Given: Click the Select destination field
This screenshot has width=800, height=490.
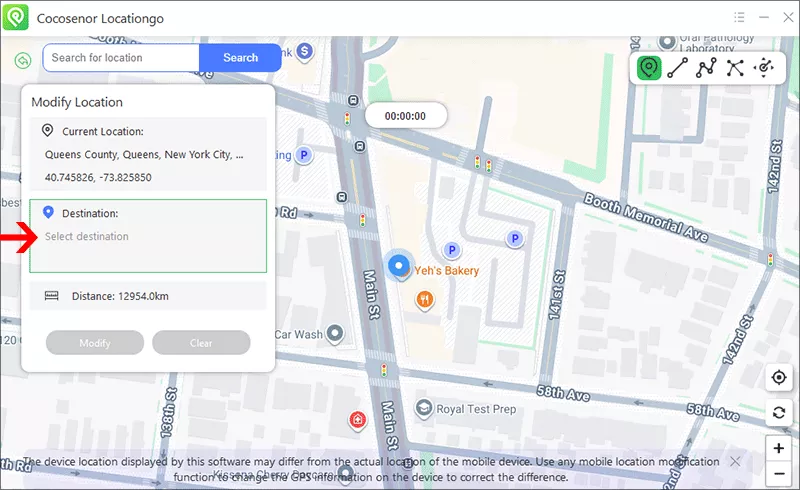Looking at the screenshot, I should (148, 236).
